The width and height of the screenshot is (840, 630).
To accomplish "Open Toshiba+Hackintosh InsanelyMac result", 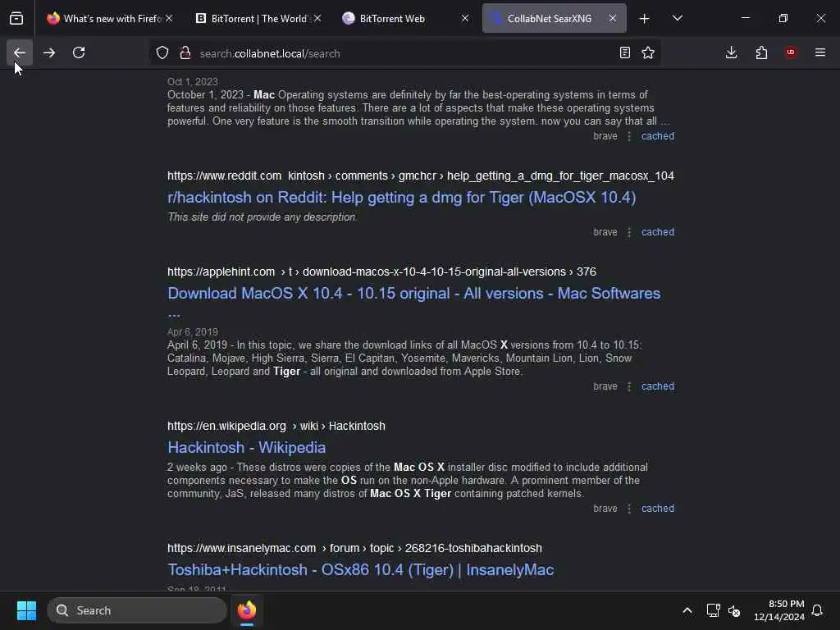I will tap(361, 570).
